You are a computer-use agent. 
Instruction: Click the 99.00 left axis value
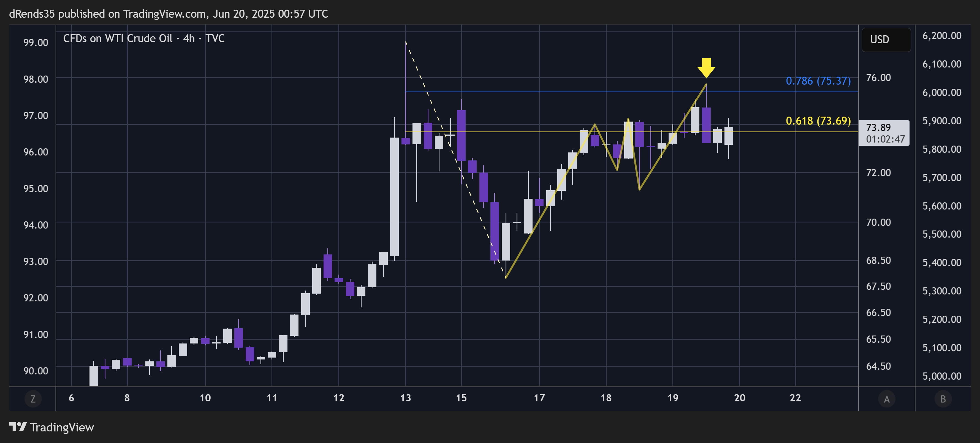(36, 43)
